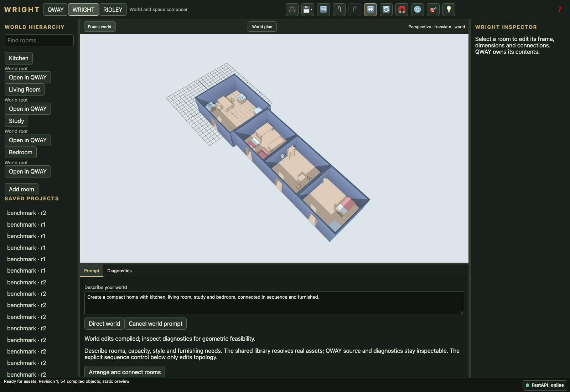
Task: Click the dart target icon in the toolbar
Action: (x=433, y=10)
